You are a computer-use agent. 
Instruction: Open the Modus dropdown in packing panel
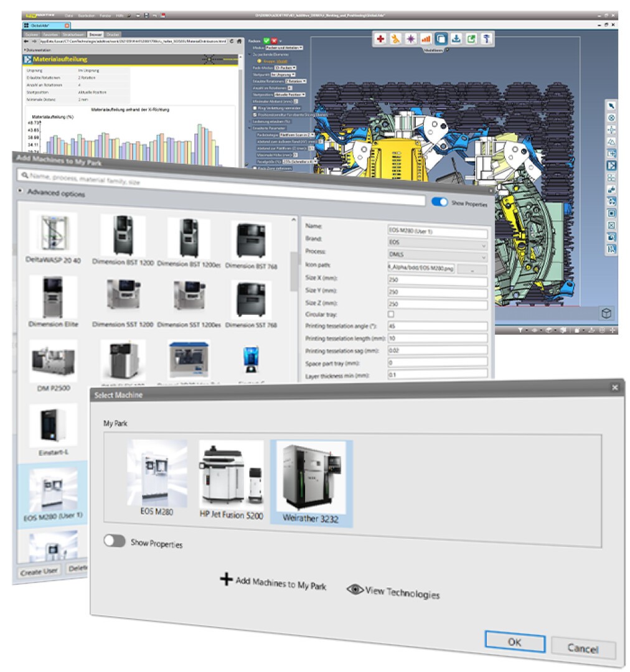click(x=284, y=47)
